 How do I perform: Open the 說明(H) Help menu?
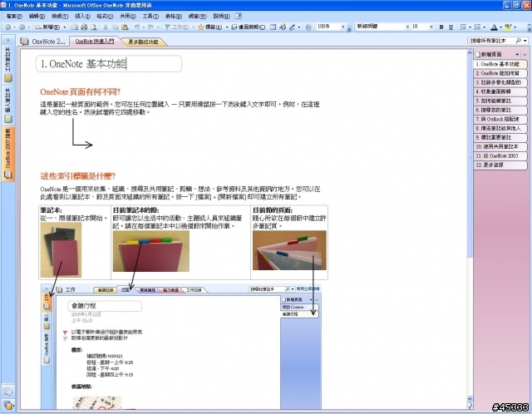point(222,16)
